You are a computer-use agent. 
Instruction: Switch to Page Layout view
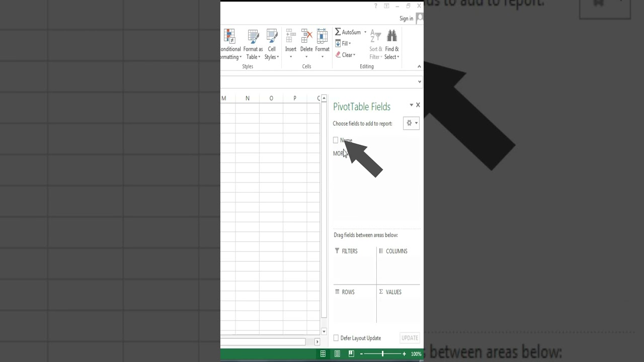[x=337, y=354]
